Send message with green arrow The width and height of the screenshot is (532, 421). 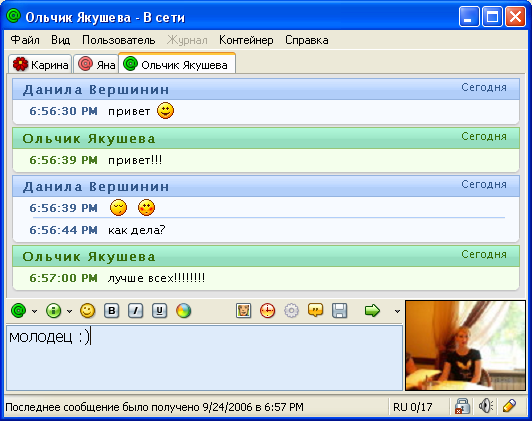[372, 310]
